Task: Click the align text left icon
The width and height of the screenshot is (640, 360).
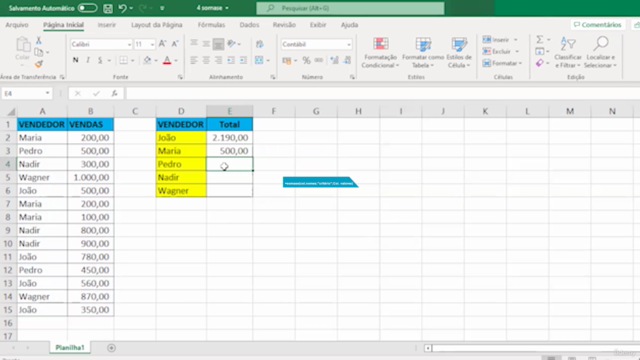Action: [x=194, y=60]
